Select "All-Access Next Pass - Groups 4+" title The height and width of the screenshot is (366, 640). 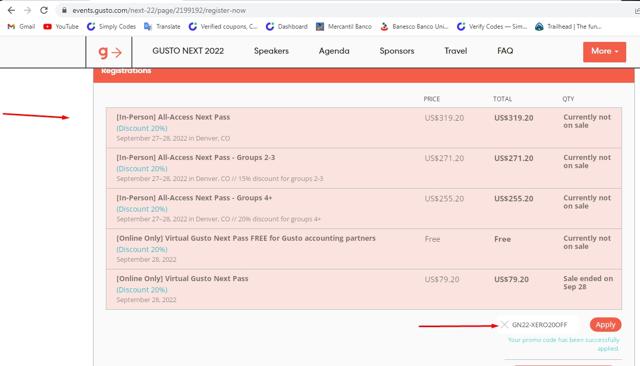(194, 198)
